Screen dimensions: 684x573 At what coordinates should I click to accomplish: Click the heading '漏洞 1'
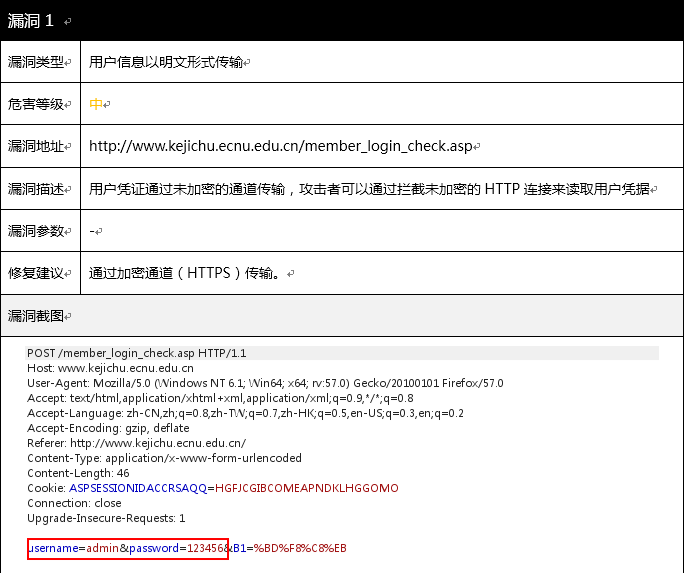tap(31, 20)
